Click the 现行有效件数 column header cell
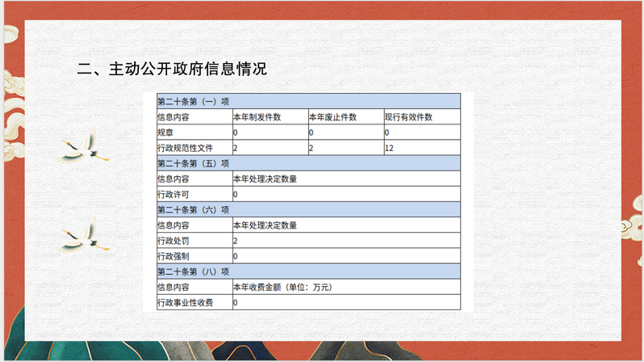 pos(420,117)
